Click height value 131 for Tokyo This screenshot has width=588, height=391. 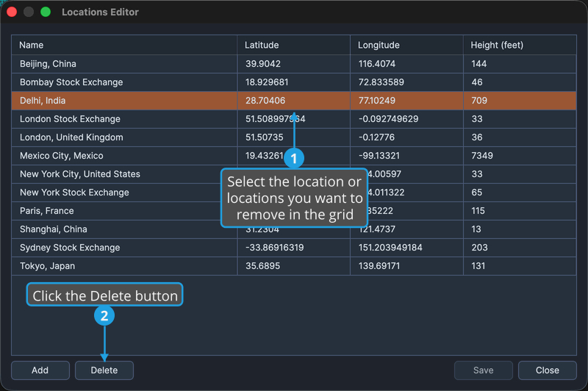click(478, 266)
